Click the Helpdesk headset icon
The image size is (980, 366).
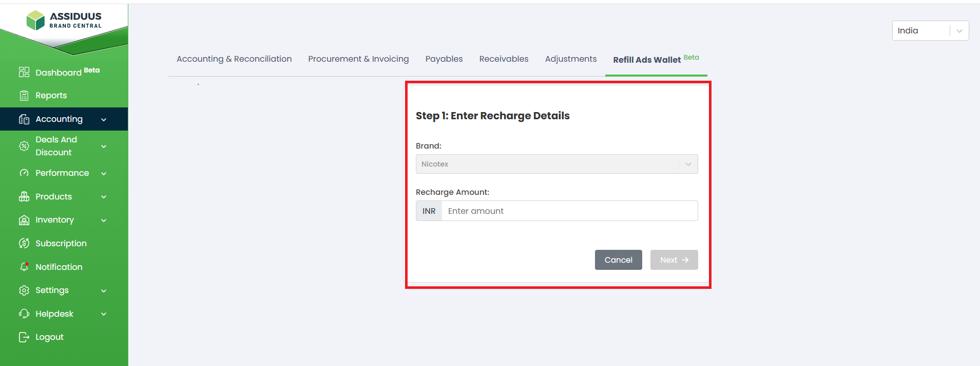coord(24,314)
